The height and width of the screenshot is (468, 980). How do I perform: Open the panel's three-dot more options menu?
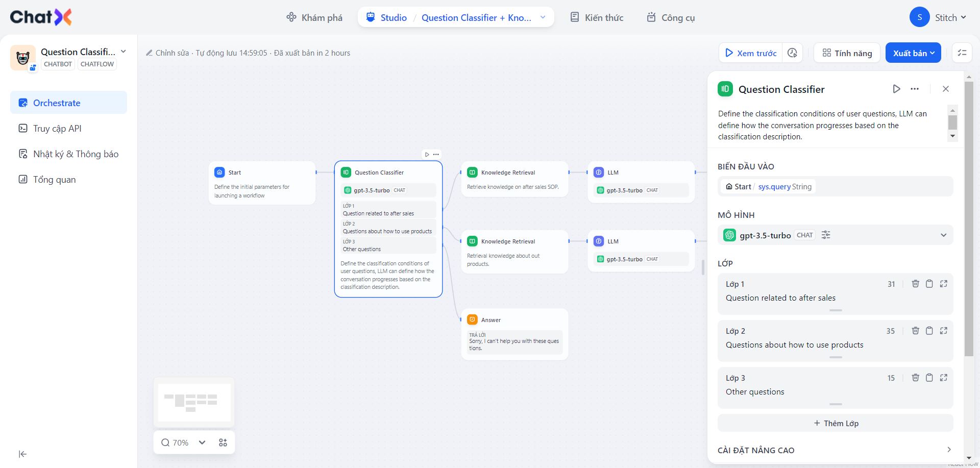915,89
